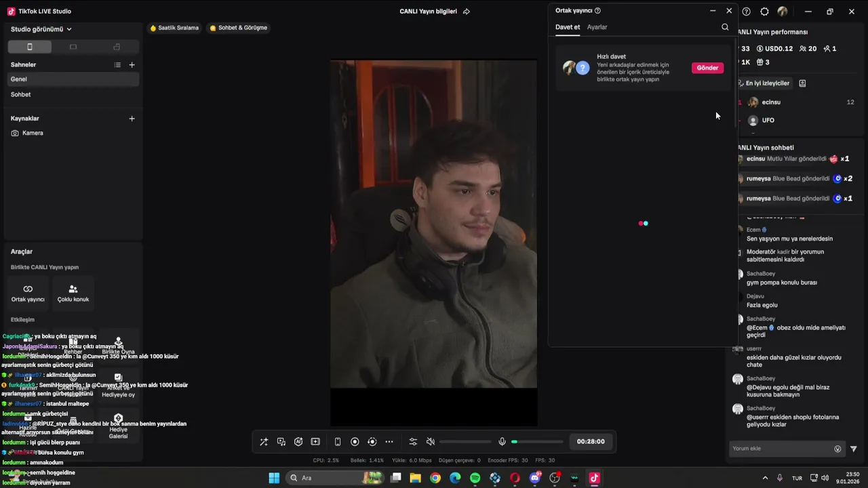Click the gift count 3 stat
Viewport: 868px width, 488px height.
pyautogui.click(x=763, y=62)
